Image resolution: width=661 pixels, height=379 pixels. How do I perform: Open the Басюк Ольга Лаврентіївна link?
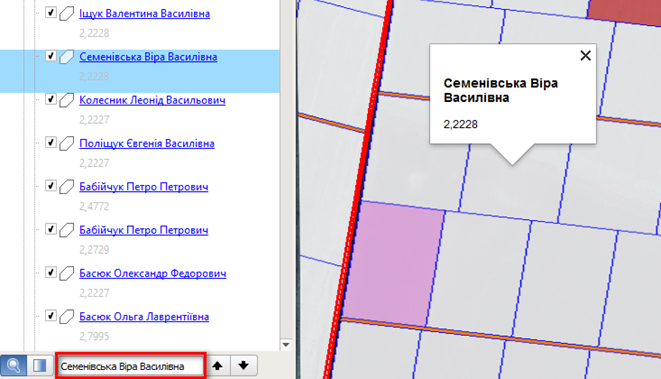[144, 317]
